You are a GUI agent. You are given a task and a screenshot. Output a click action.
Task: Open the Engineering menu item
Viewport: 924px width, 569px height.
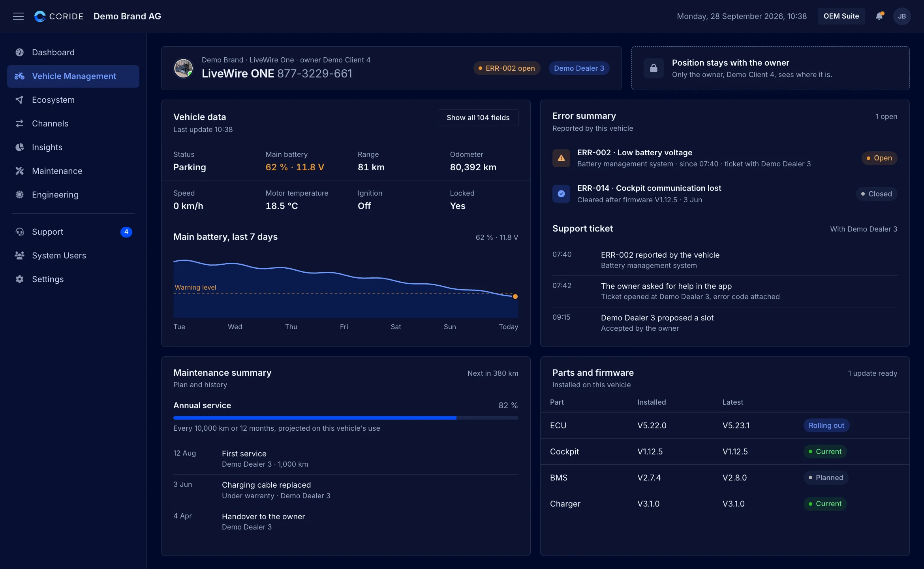click(73, 195)
